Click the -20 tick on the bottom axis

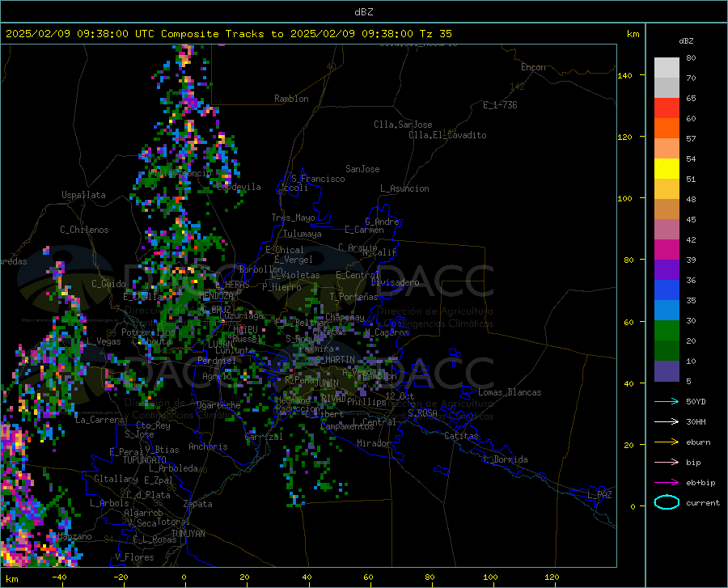[121, 577]
